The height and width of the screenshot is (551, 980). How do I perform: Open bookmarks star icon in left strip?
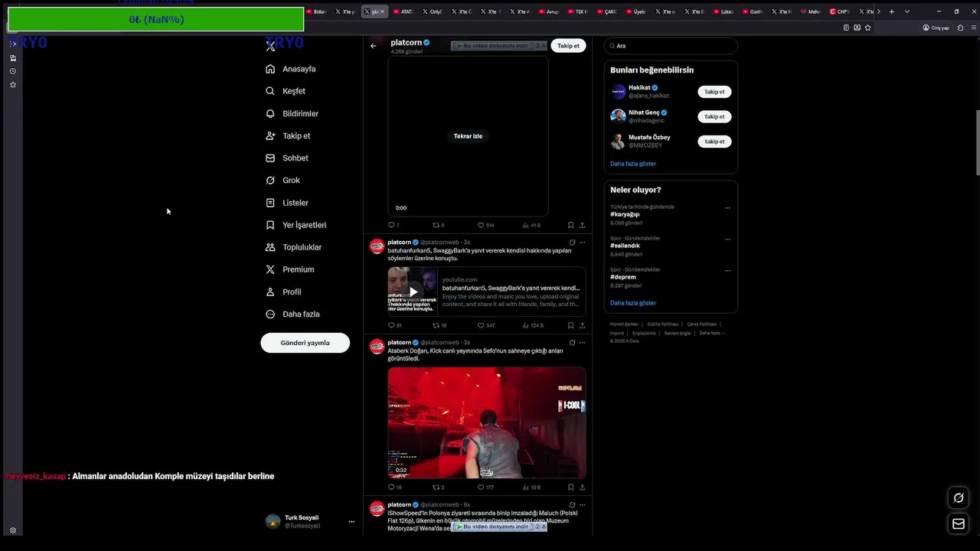pyautogui.click(x=13, y=85)
